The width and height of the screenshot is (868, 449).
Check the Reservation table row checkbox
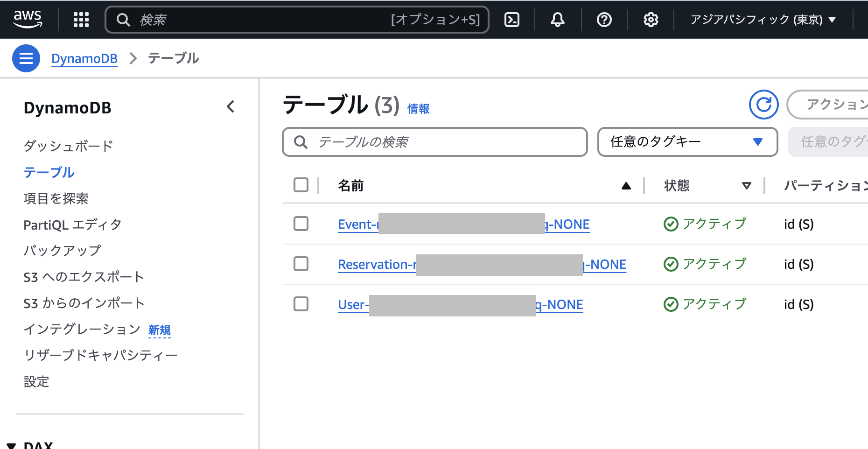(301, 264)
